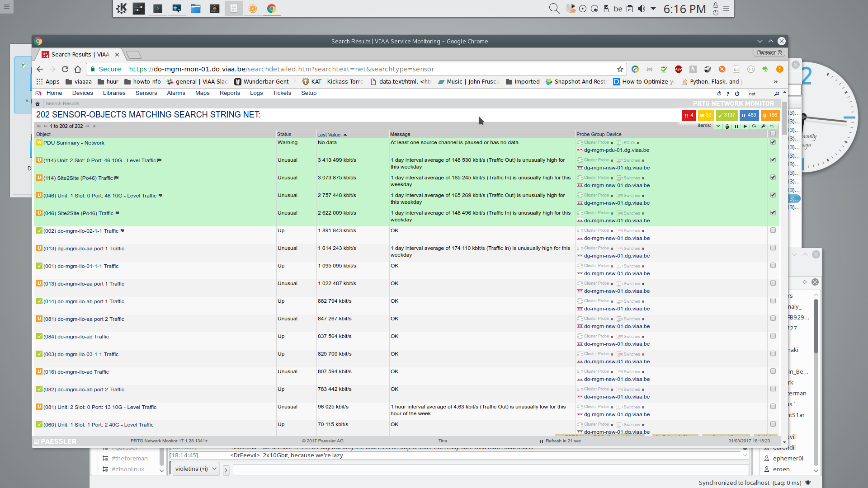Open the PDU Summary - Network sensor link

[74, 143]
